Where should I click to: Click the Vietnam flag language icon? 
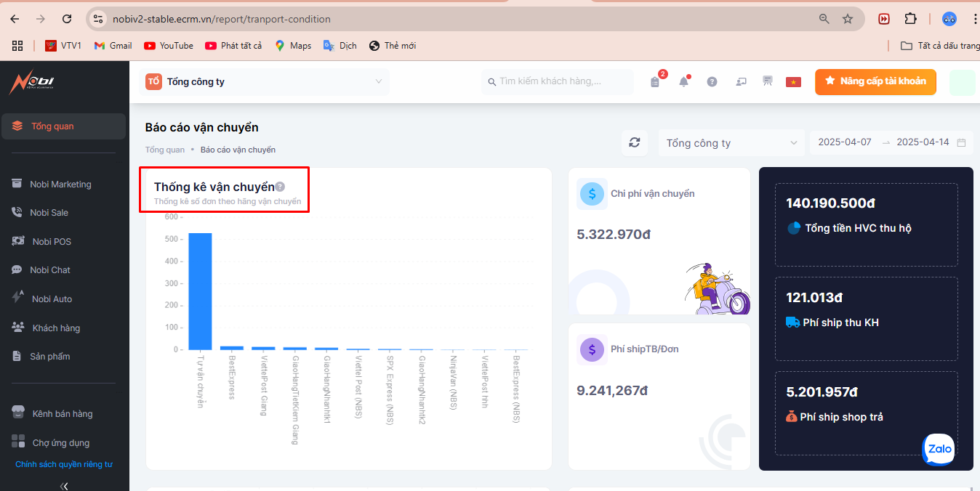point(792,82)
